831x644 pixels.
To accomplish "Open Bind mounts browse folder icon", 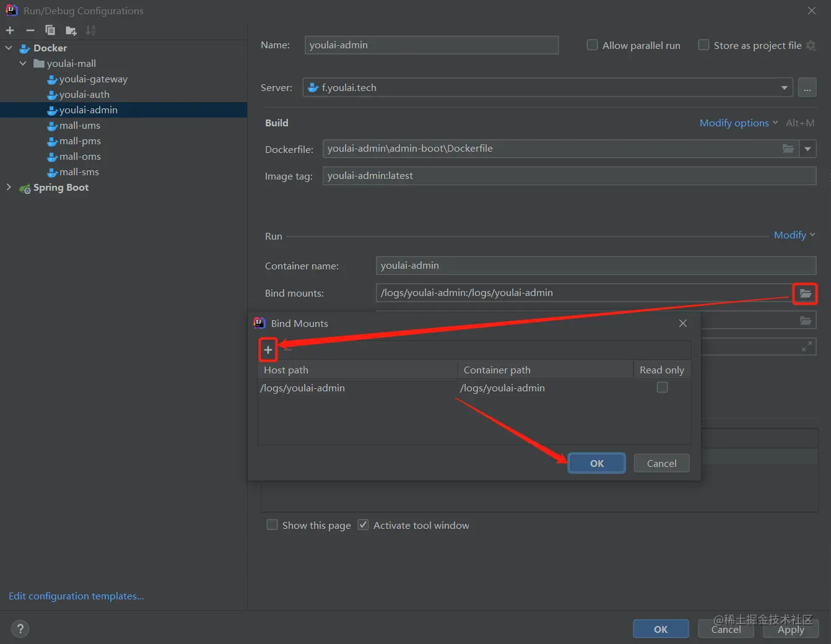I will point(805,293).
